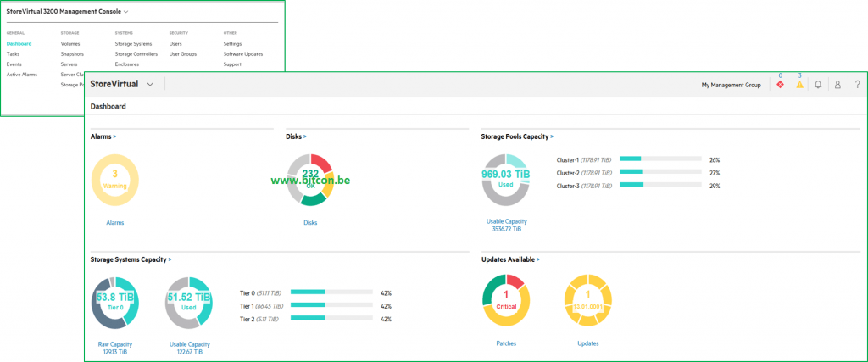Click the Usable Capacity used donut
Viewport: 868px width, 362px height.
pyautogui.click(x=189, y=302)
